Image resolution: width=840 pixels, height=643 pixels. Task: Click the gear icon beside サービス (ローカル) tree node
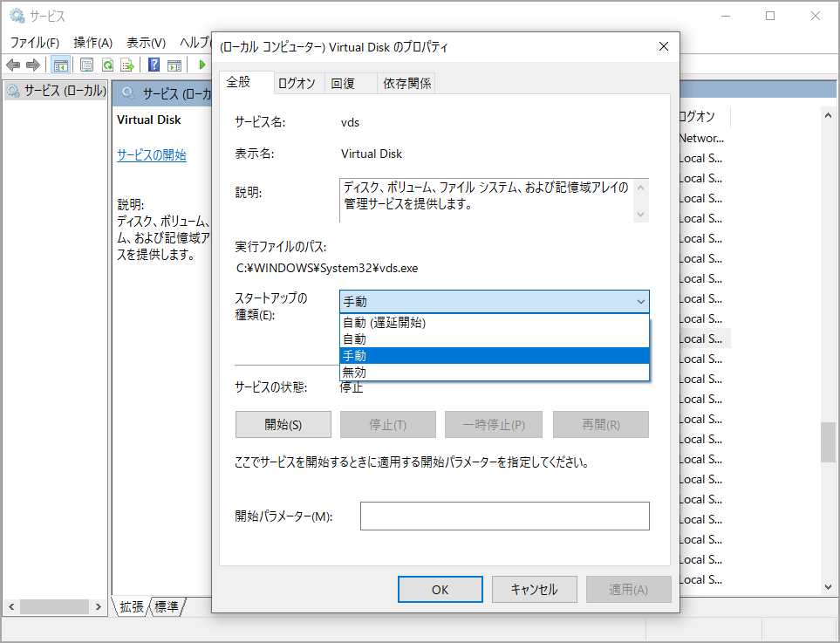click(x=13, y=90)
